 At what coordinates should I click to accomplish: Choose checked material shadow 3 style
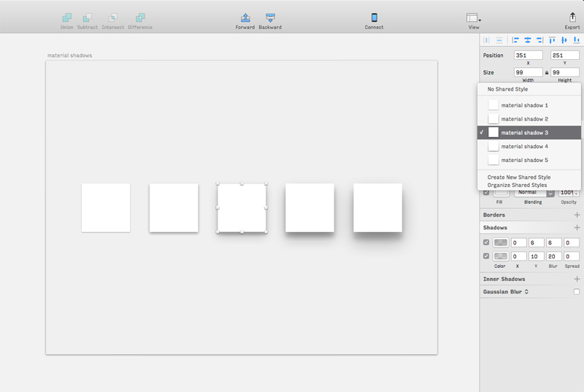[529, 133]
